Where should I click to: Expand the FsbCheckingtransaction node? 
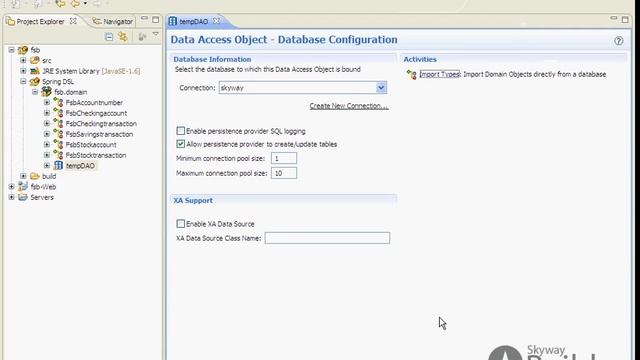pos(47,124)
